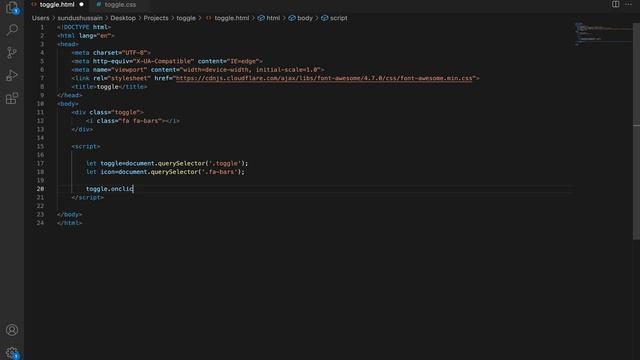The image size is (640, 360).
Task: Open the body symbol breadcrumb
Action: click(x=300, y=18)
